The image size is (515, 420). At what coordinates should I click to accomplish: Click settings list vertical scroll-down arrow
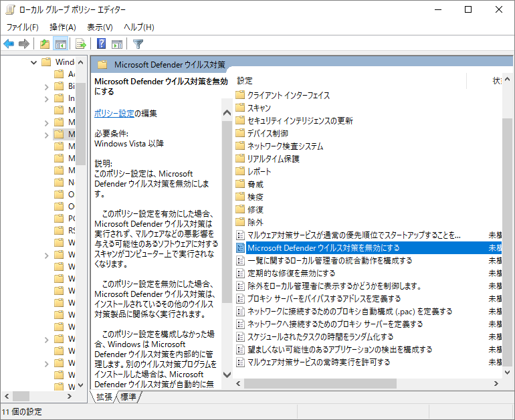pyautogui.click(x=508, y=373)
